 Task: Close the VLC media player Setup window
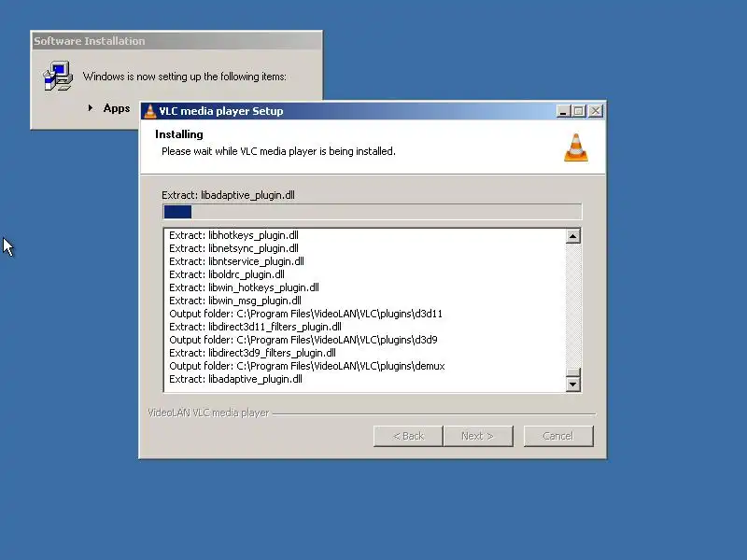[596, 111]
